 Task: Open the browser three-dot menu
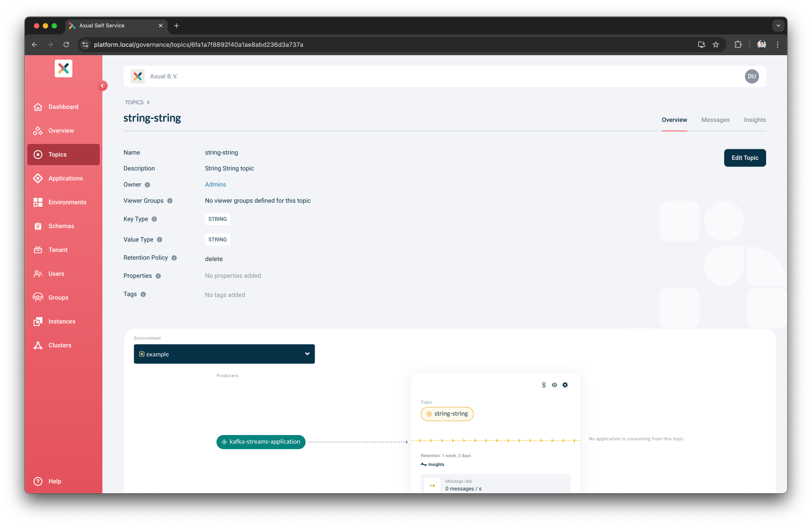click(778, 45)
